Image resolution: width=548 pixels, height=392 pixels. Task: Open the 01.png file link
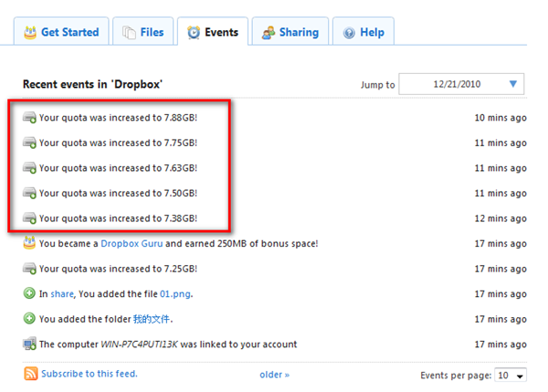[175, 294]
